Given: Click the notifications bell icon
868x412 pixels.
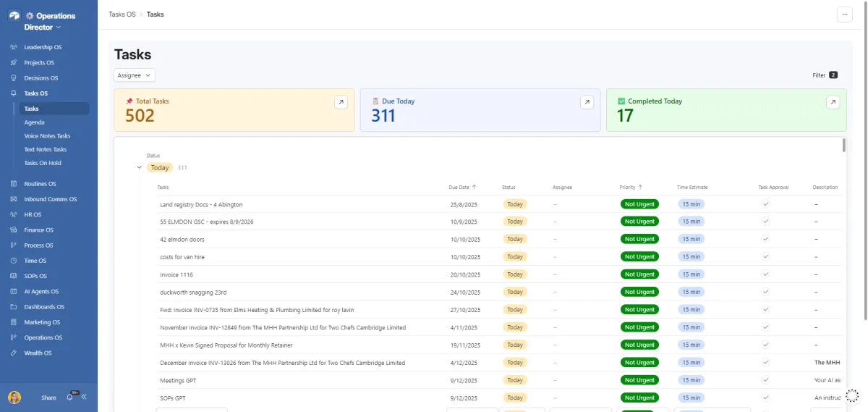Looking at the screenshot, I should (x=70, y=397).
